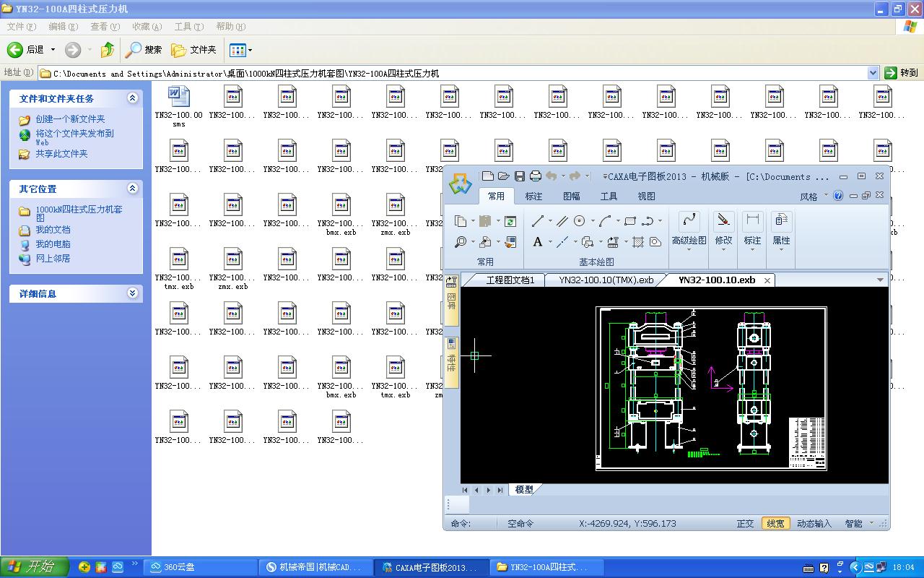Click the Print icon in CAXA quick toolbar
924x578 pixels.
point(536,176)
